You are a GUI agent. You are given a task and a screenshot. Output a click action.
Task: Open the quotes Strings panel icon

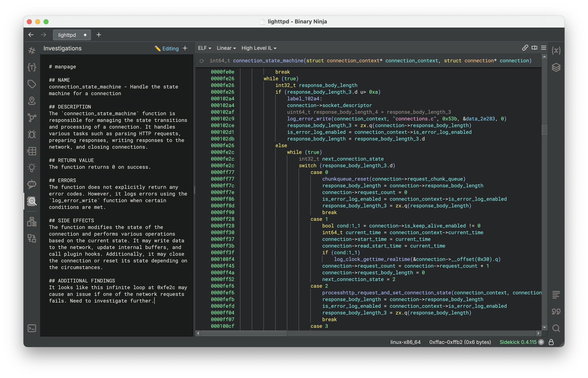tap(556, 312)
